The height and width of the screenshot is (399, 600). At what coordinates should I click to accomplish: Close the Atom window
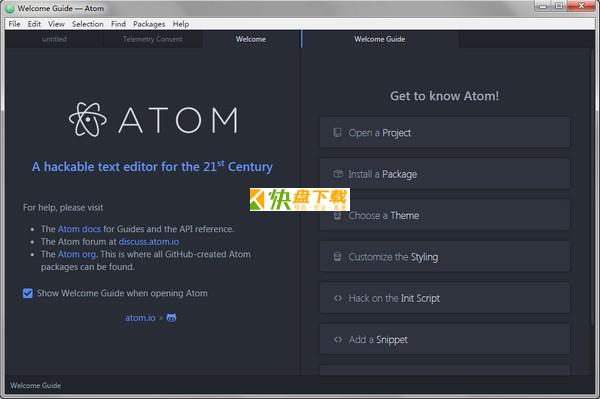pos(581,6)
